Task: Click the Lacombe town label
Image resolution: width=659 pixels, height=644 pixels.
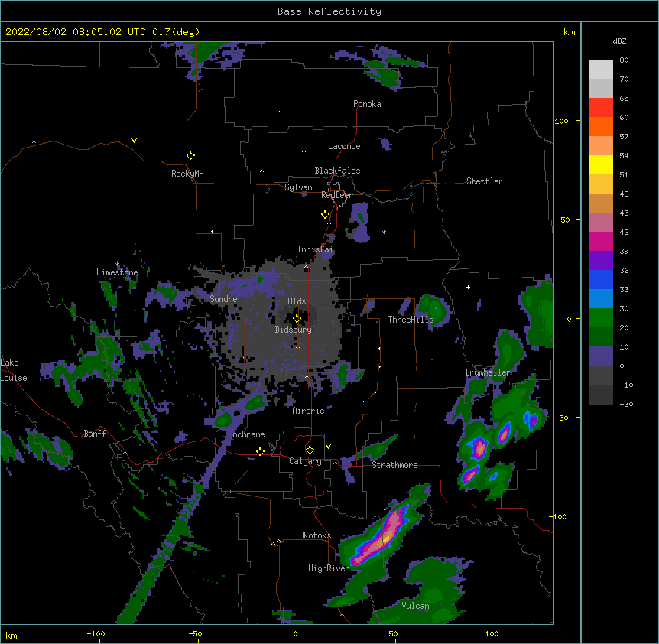Action: coord(344,146)
